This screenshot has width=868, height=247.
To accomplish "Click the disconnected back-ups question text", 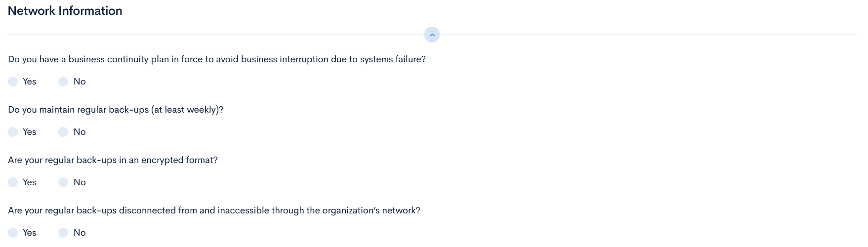I will (214, 210).
